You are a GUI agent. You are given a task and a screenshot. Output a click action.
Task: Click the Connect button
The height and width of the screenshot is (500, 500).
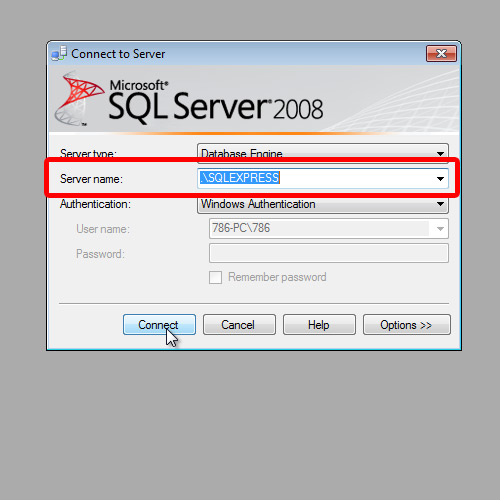[159, 324]
